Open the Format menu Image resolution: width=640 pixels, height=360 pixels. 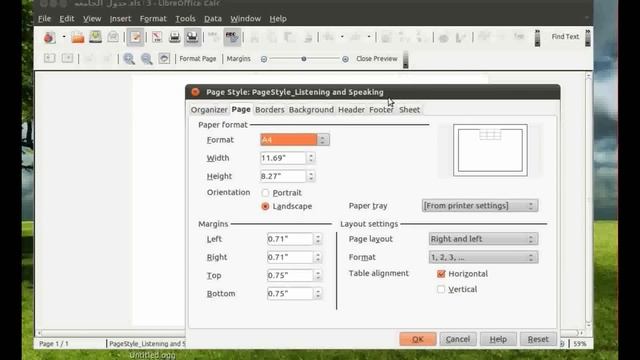pos(153,19)
